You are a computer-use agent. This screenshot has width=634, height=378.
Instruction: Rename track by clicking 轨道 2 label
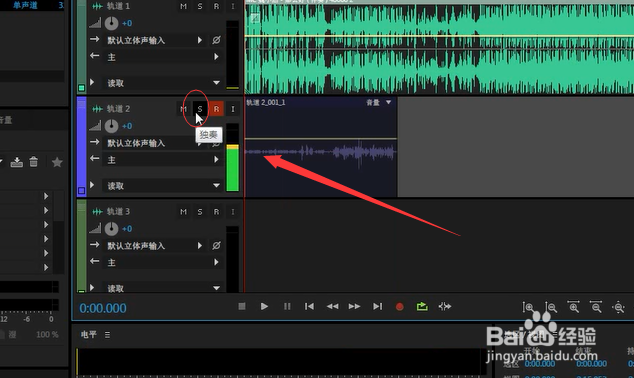tap(118, 109)
